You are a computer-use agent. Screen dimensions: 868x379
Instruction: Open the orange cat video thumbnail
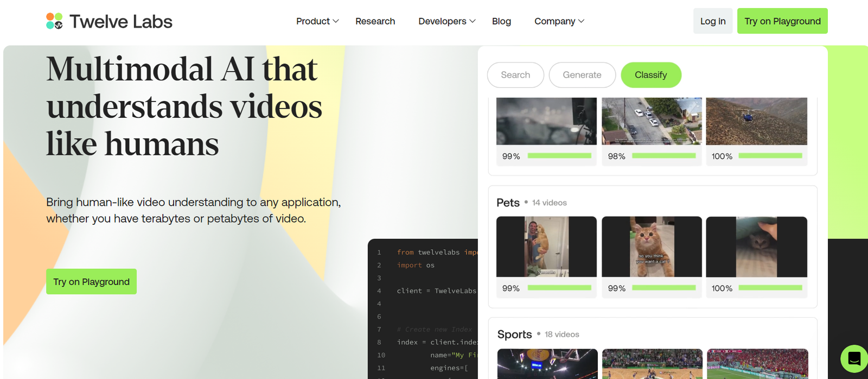tap(652, 247)
